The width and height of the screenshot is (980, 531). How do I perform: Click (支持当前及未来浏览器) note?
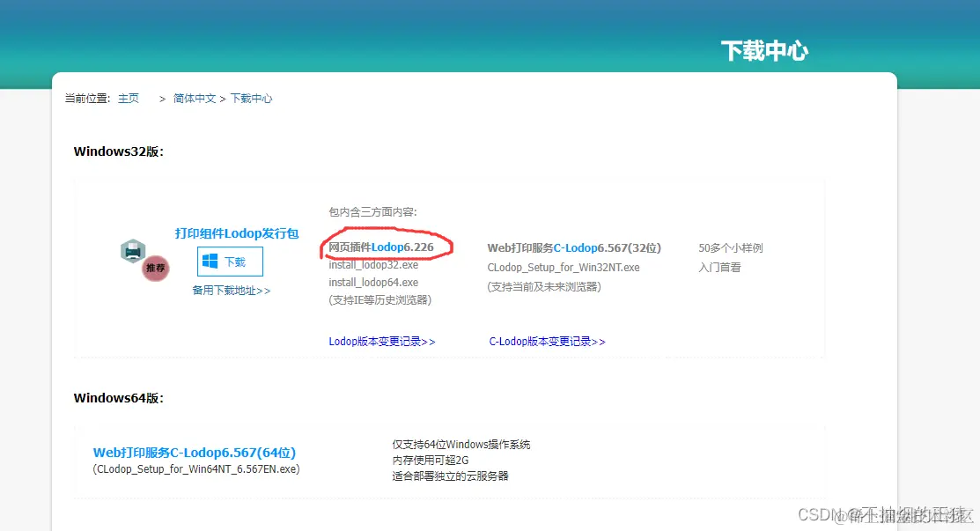pyautogui.click(x=544, y=287)
